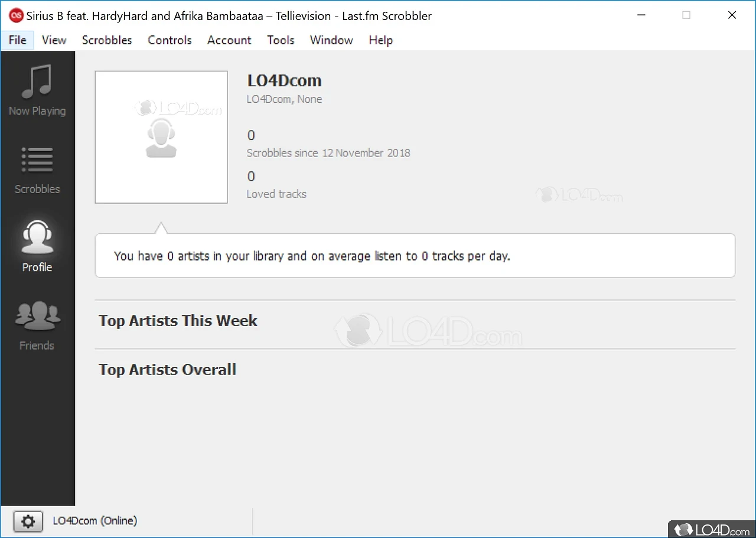This screenshot has width=756, height=538.
Task: Click the 'Top Artists This Week' heading
Action: pos(178,321)
